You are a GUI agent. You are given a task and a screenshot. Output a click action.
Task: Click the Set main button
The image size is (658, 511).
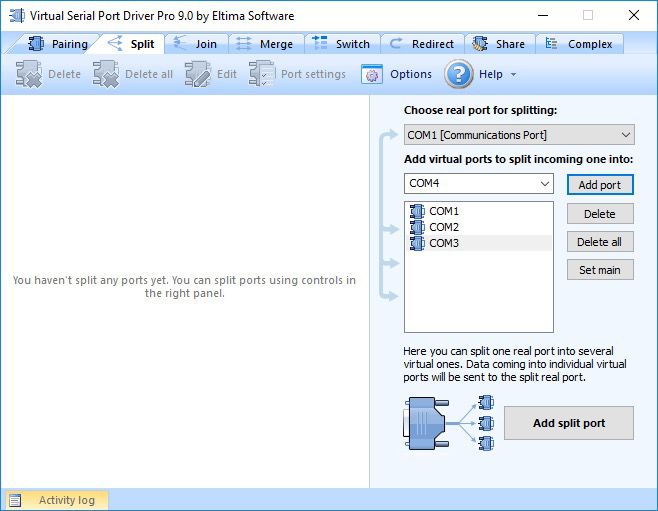(600, 270)
